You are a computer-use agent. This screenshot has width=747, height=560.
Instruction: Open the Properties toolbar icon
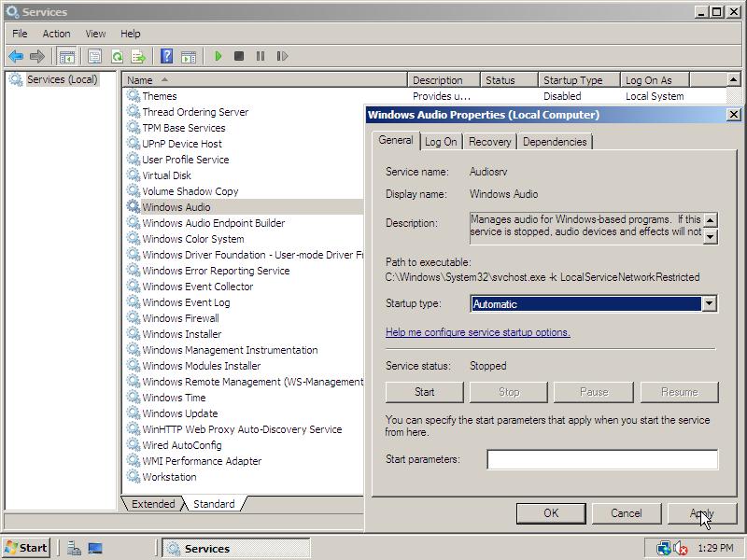pos(95,56)
